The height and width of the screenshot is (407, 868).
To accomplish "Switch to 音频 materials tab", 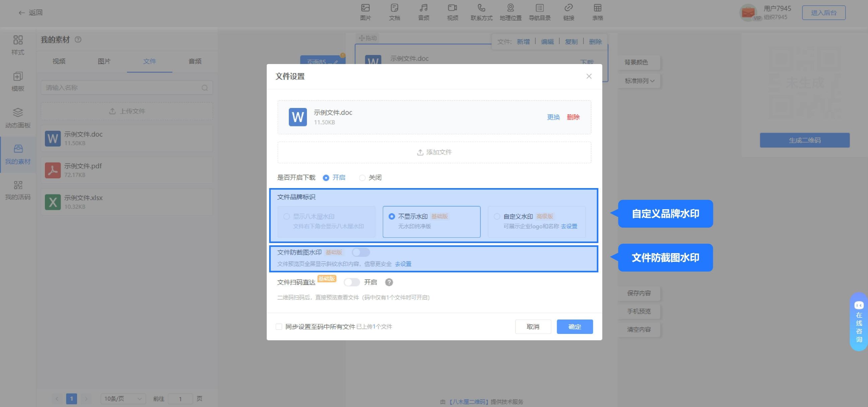I will [195, 61].
